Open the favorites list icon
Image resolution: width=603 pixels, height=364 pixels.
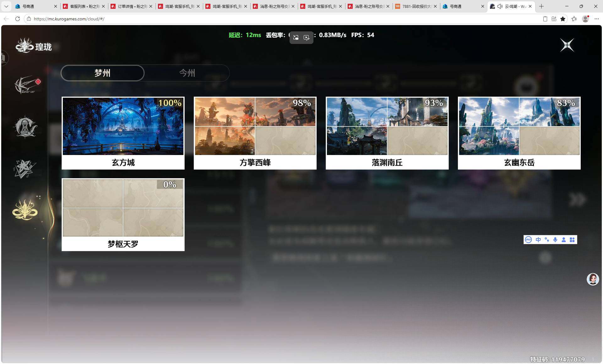tap(574, 19)
